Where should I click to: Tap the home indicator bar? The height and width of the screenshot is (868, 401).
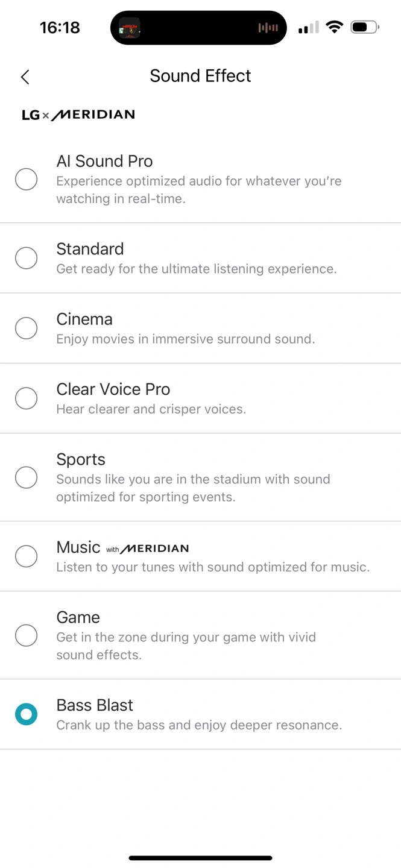pyautogui.click(x=200, y=858)
